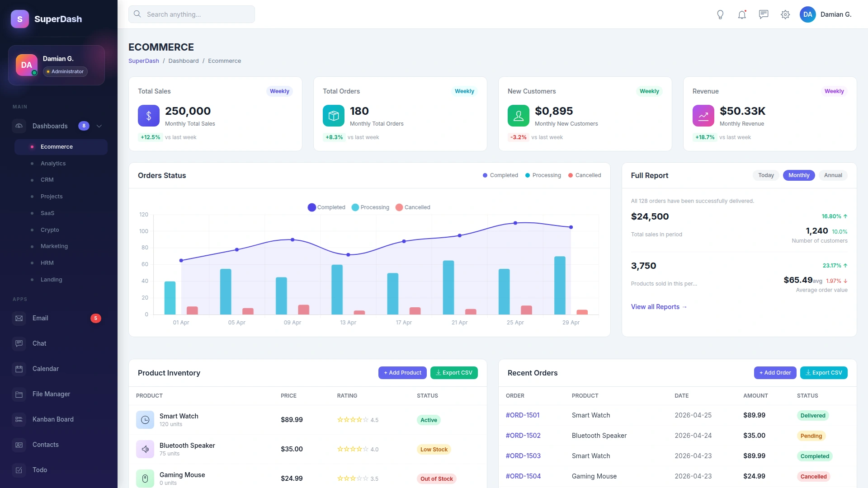Click the File Manager folder icon
868x488 pixels.
coord(19,394)
